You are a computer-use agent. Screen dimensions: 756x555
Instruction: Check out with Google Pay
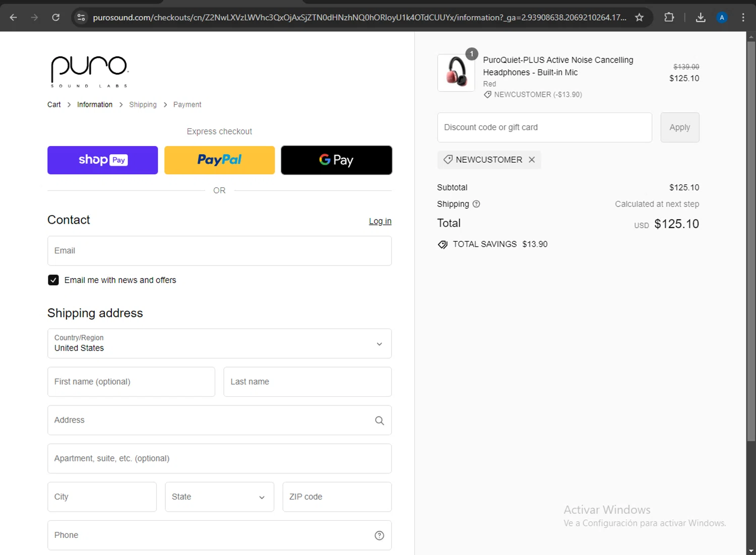tap(336, 160)
